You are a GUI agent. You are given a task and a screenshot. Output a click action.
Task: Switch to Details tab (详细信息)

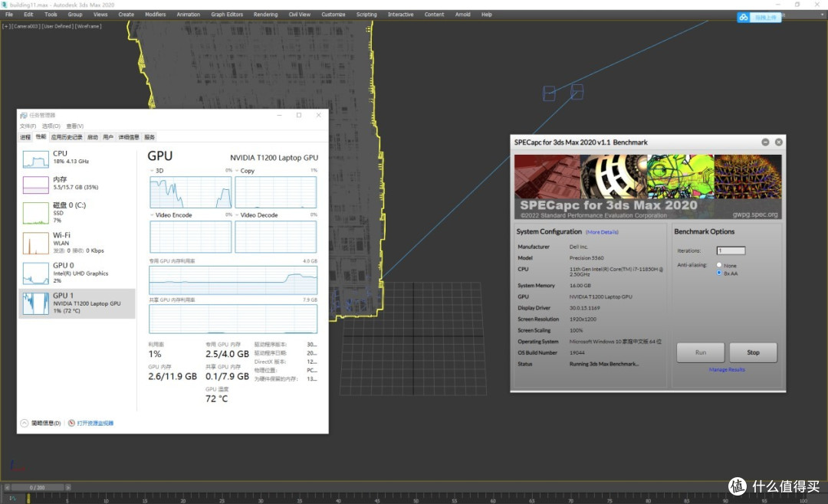(x=128, y=137)
